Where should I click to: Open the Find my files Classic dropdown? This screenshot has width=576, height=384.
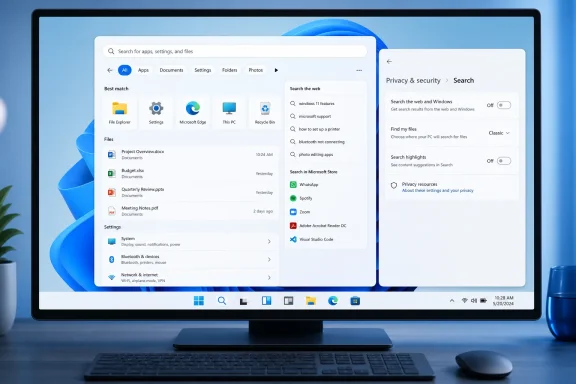499,133
